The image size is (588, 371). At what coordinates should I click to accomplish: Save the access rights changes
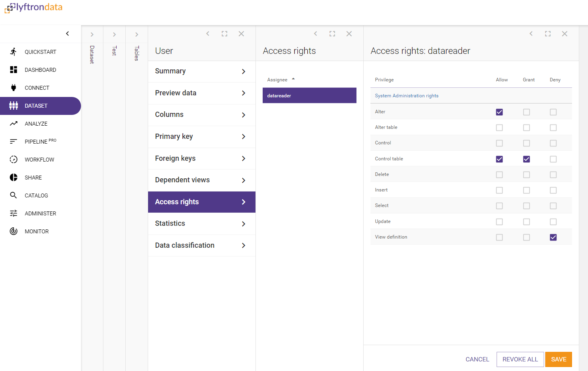coord(558,359)
